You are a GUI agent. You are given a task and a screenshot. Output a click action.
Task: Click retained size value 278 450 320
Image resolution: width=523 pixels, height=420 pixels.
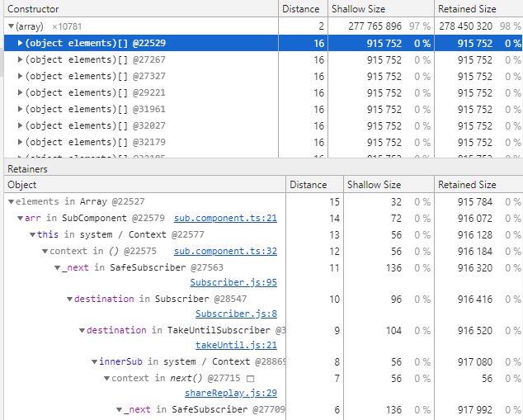(465, 26)
